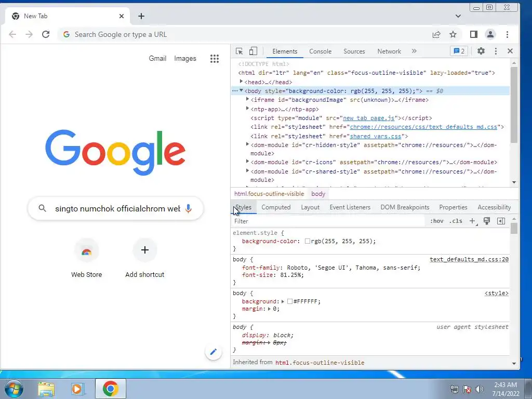Click the New Style Rule plus icon
Viewport: 532px width, 399px height.
point(473,221)
